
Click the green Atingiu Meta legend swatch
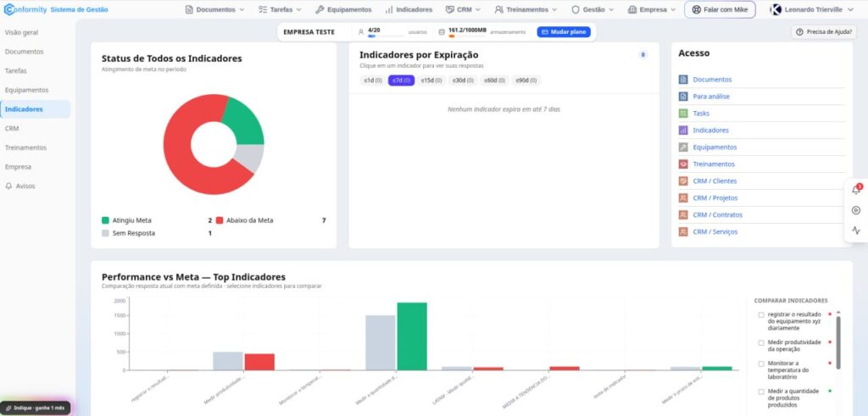pos(105,220)
